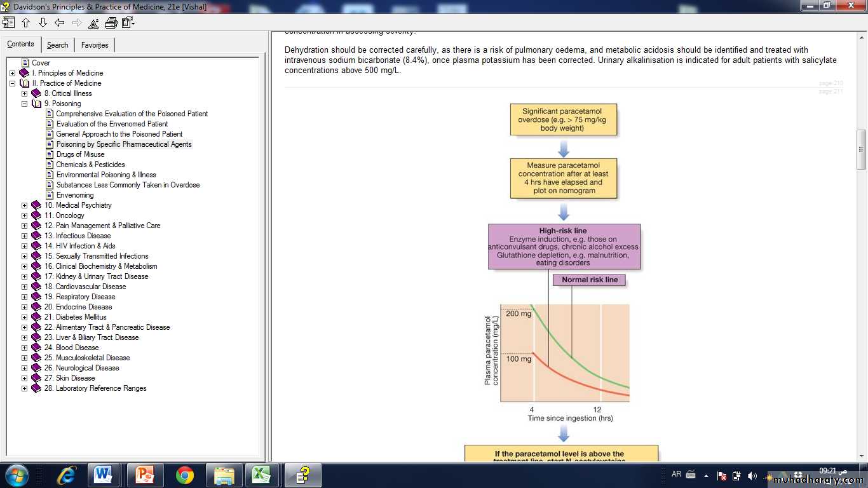Switch to the Search tab
The width and height of the screenshot is (868, 488).
tap(57, 45)
